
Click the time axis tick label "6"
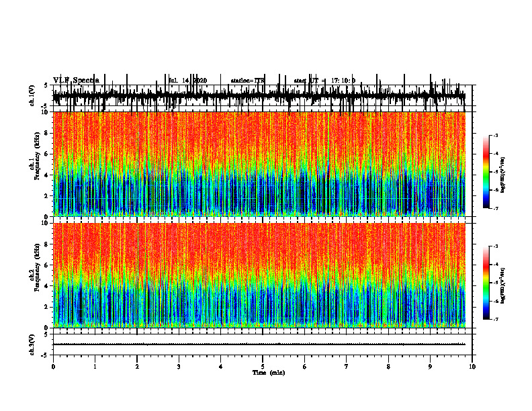[x=305, y=367]
